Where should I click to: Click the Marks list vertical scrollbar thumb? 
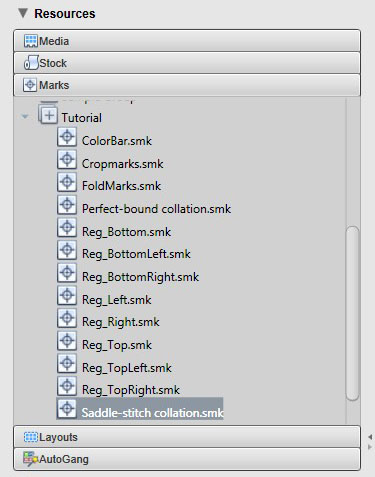click(x=353, y=313)
